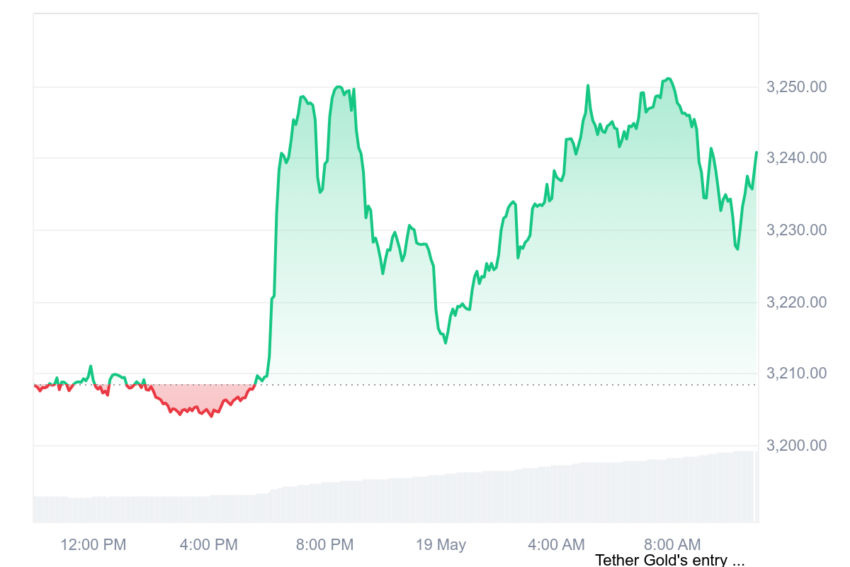Click the 3,240.00 price axis label

[x=796, y=158]
